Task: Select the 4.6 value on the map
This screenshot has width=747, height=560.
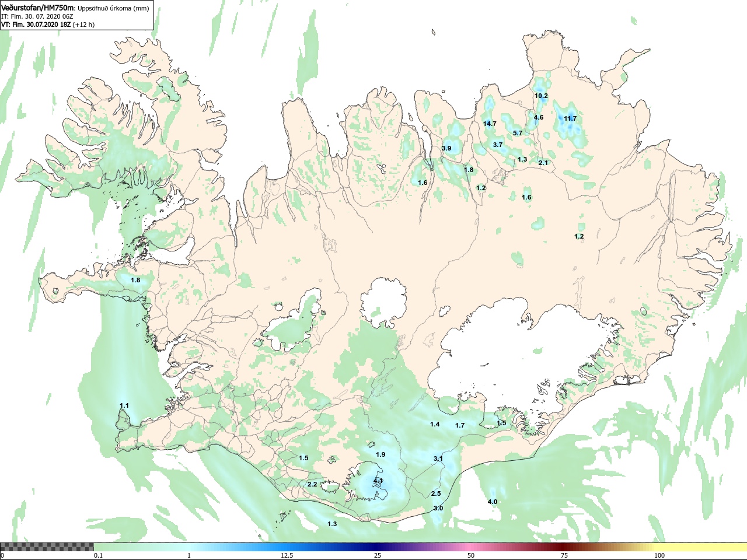Action: [x=539, y=117]
